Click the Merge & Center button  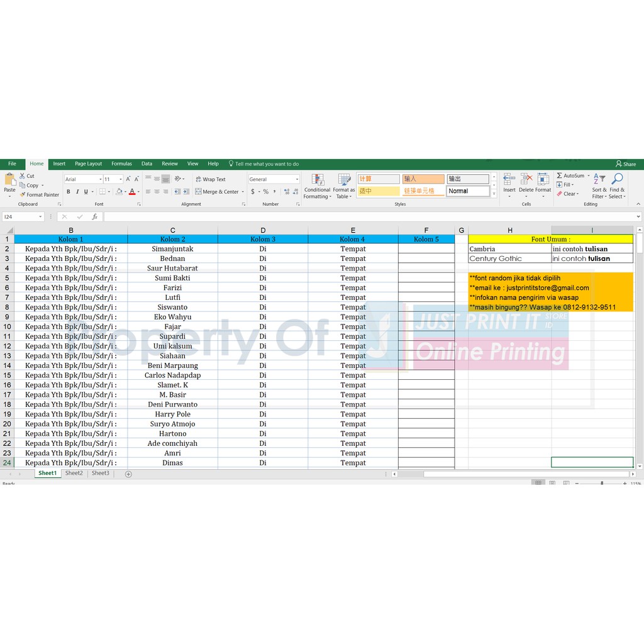(220, 192)
